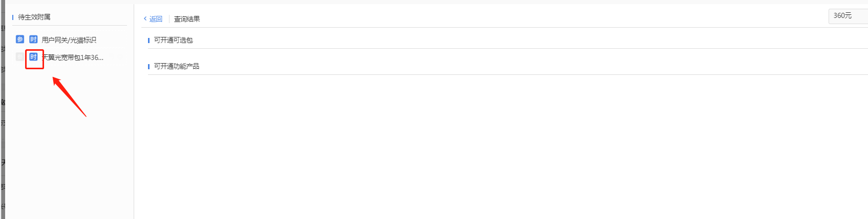Click the greyed 参 icon beside 天翼光宽带包
The width and height of the screenshot is (868, 219).
pyautogui.click(x=20, y=57)
